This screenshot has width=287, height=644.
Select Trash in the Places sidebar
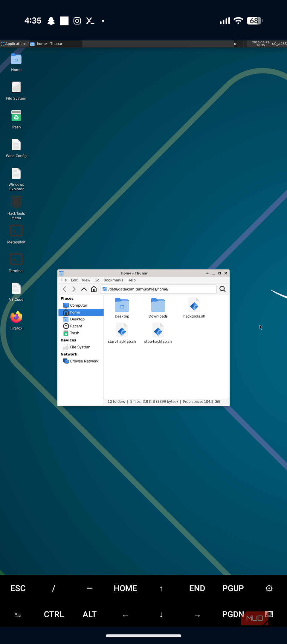point(81,333)
